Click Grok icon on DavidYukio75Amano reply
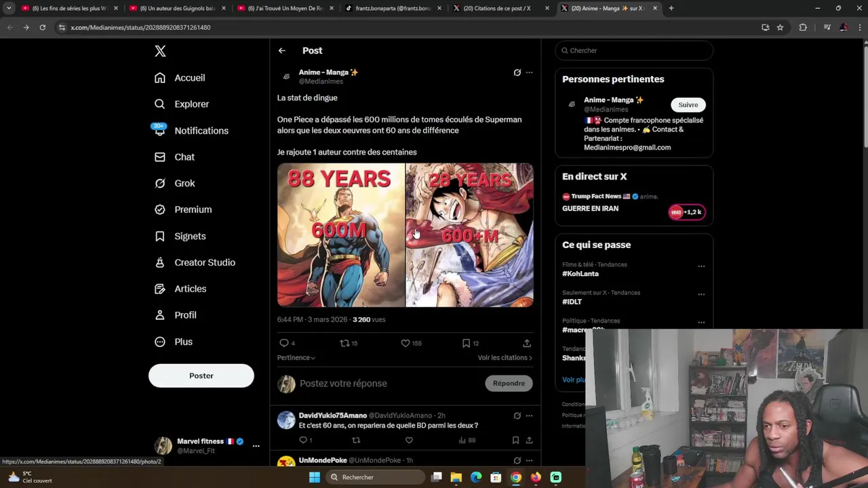The height and width of the screenshot is (488, 868). [517, 415]
